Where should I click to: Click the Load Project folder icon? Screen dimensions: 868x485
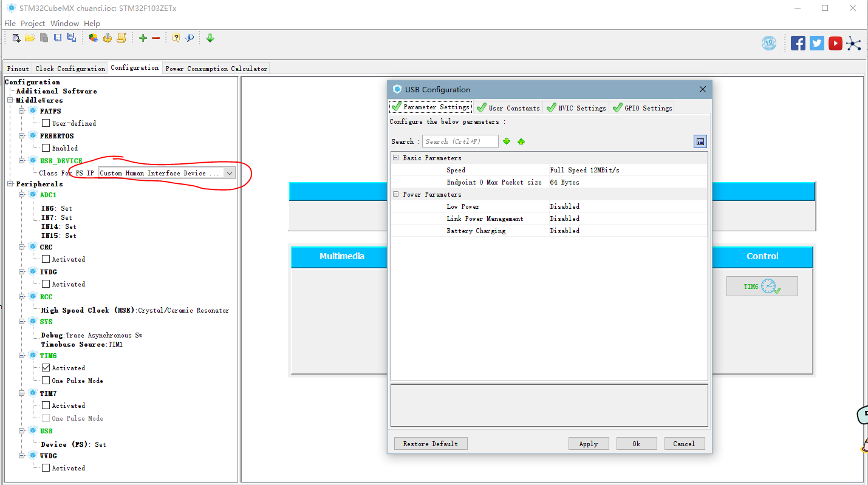pyautogui.click(x=30, y=38)
